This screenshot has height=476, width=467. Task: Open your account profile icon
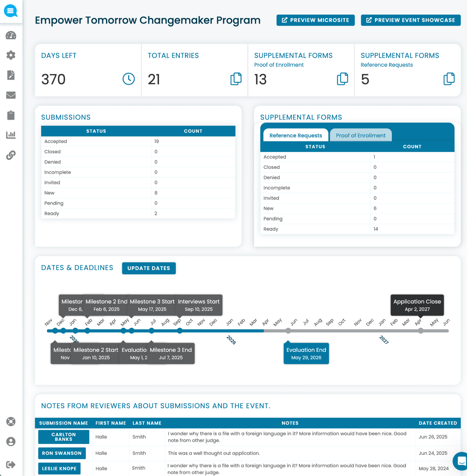[x=11, y=442]
